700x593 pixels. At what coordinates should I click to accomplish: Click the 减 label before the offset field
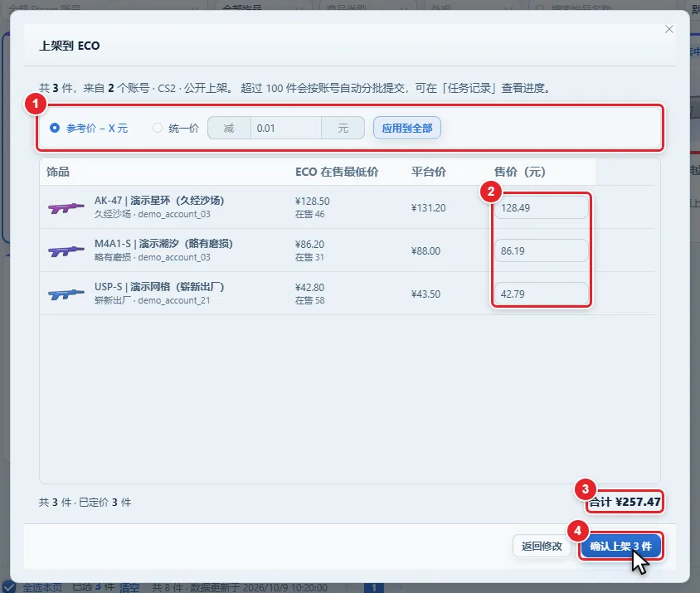tap(229, 129)
